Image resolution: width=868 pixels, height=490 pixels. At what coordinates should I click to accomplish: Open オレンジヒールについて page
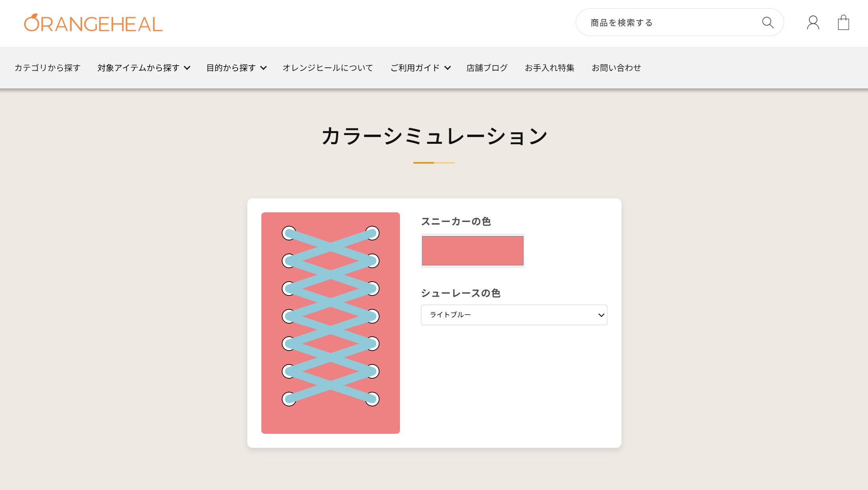(327, 68)
